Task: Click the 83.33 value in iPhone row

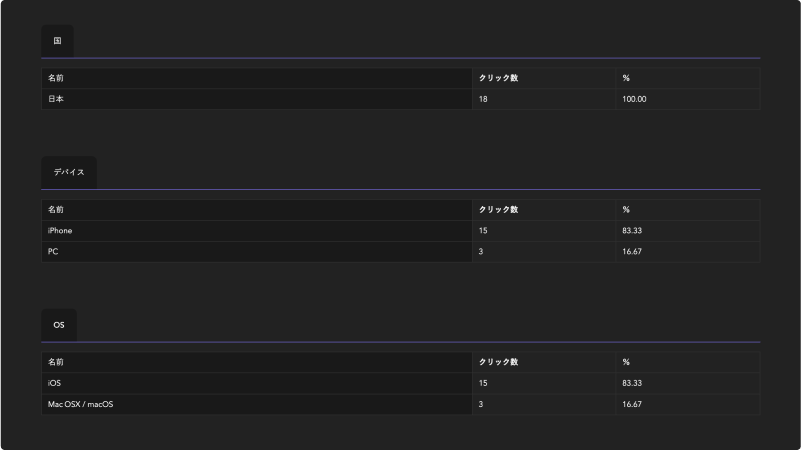Action: 631,231
